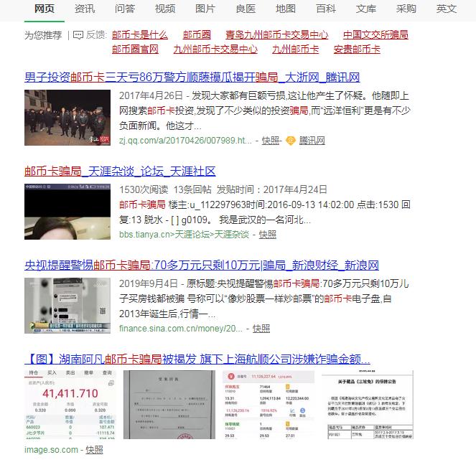This screenshot has height=470, width=476.
Task: Click the 反馈 feedback text link
Action: point(95,35)
